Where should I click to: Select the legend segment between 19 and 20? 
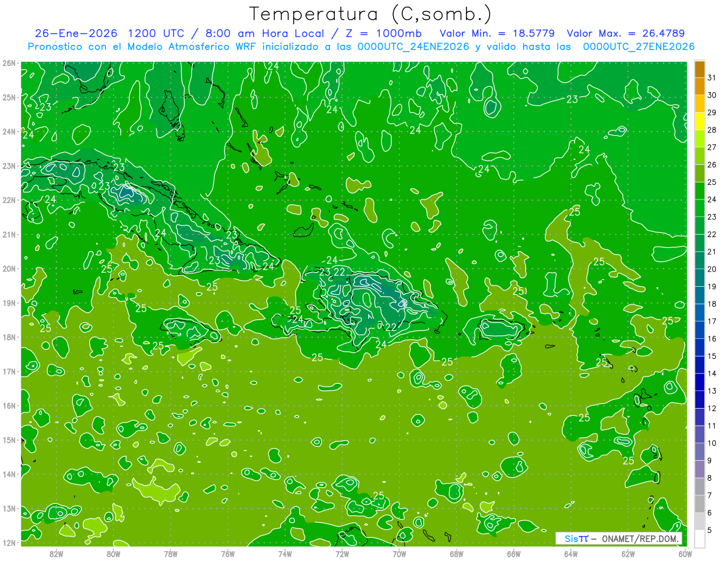(x=699, y=278)
